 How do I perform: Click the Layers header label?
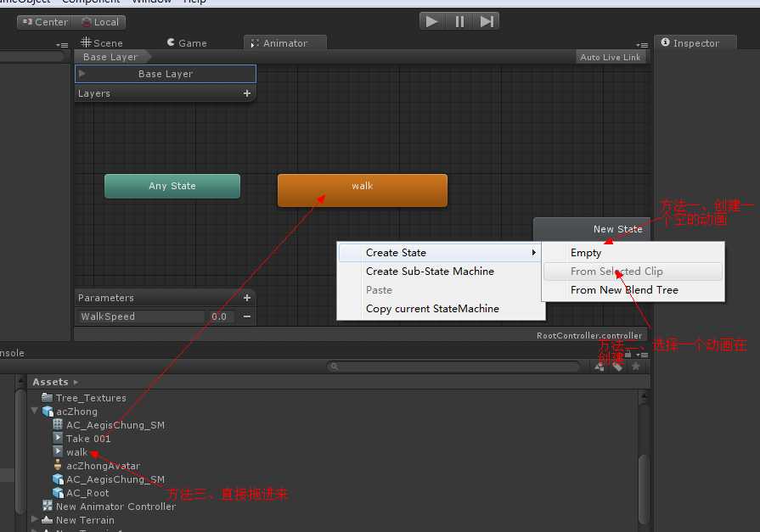[94, 93]
